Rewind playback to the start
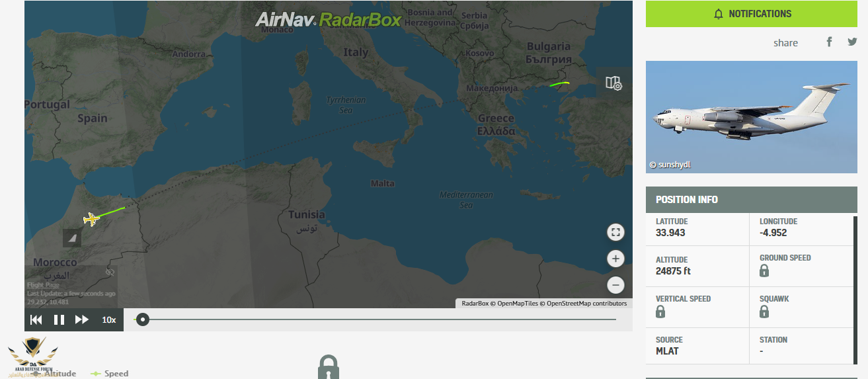Image resolution: width=868 pixels, height=379 pixels. tap(36, 320)
